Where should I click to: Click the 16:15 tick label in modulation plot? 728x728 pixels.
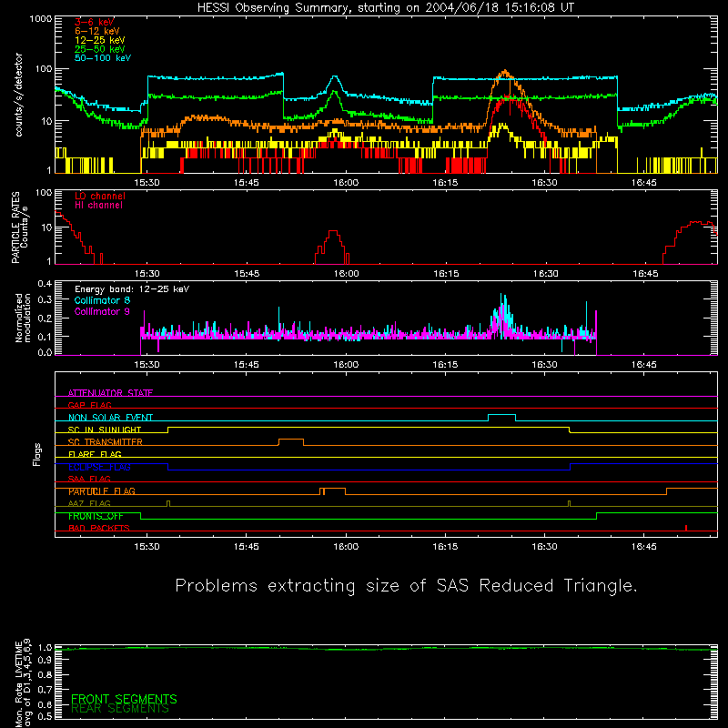point(445,365)
